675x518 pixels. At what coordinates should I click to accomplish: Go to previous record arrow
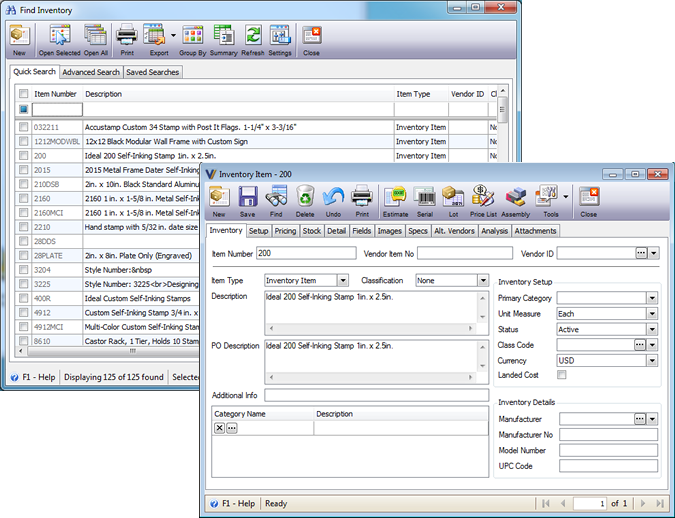point(563,503)
